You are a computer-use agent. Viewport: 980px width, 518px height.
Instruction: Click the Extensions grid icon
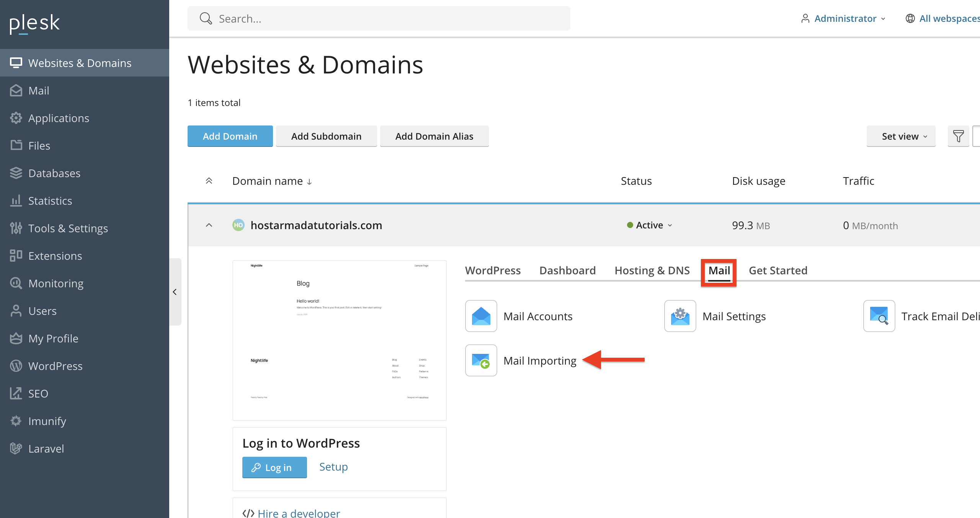[16, 256]
